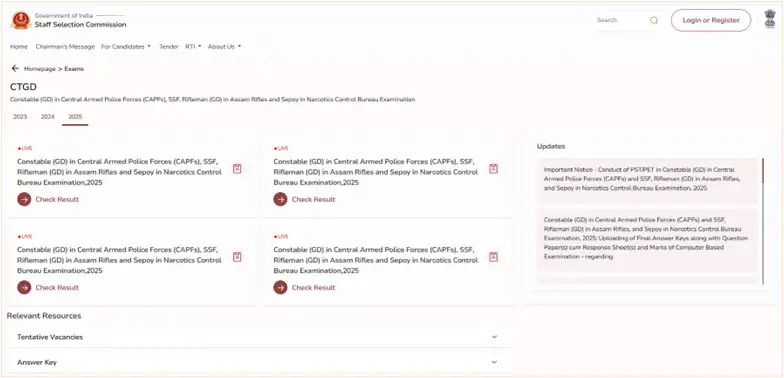Click the Check Result link in the top-right card

click(314, 200)
